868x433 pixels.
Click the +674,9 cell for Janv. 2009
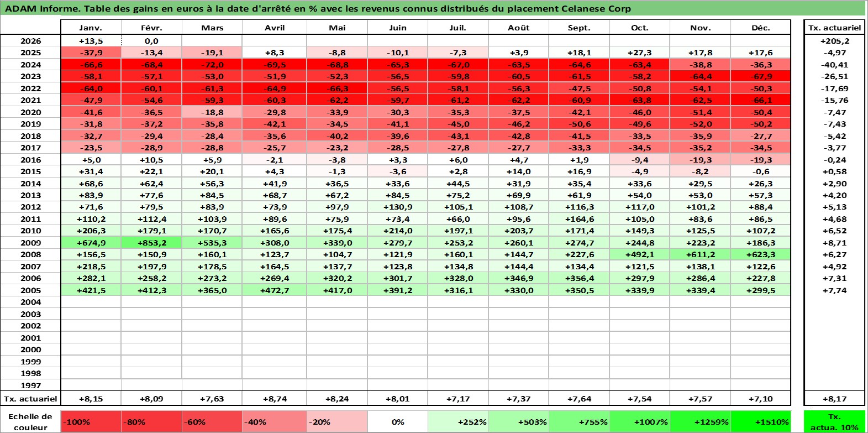click(91, 243)
